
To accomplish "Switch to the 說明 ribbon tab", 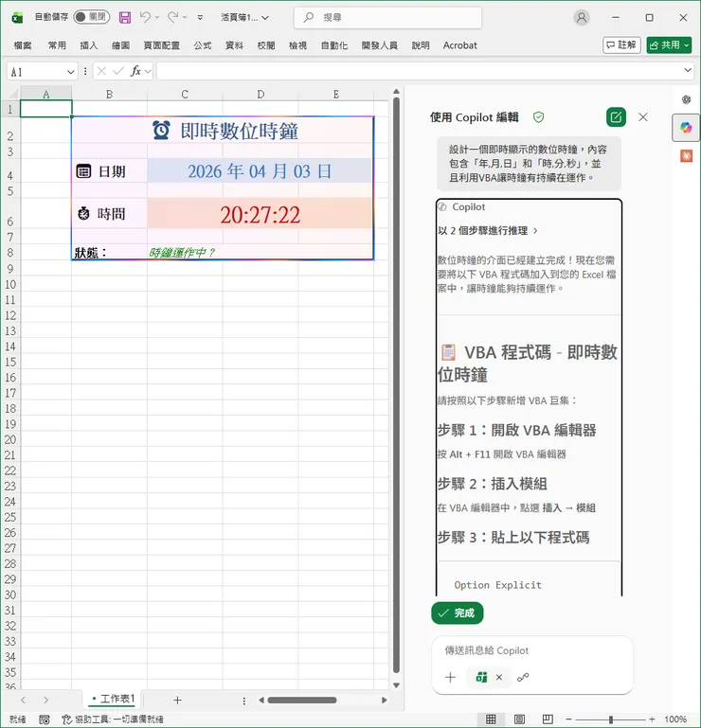I will click(x=421, y=45).
